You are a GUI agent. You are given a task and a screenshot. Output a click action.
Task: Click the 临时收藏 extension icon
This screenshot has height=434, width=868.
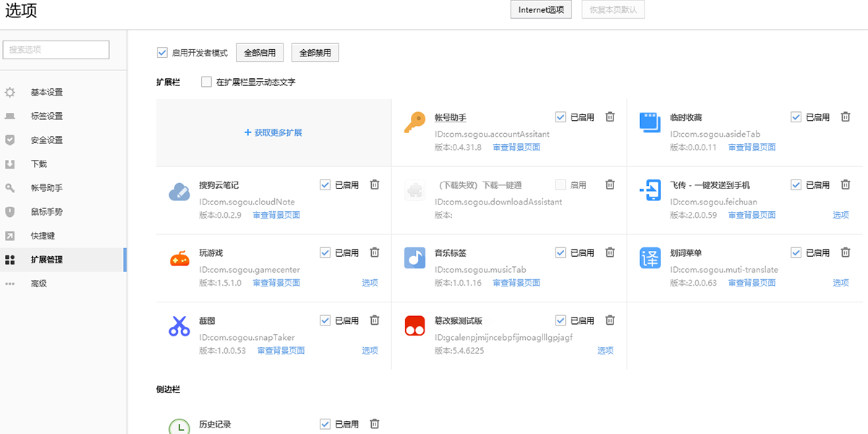pos(650,123)
